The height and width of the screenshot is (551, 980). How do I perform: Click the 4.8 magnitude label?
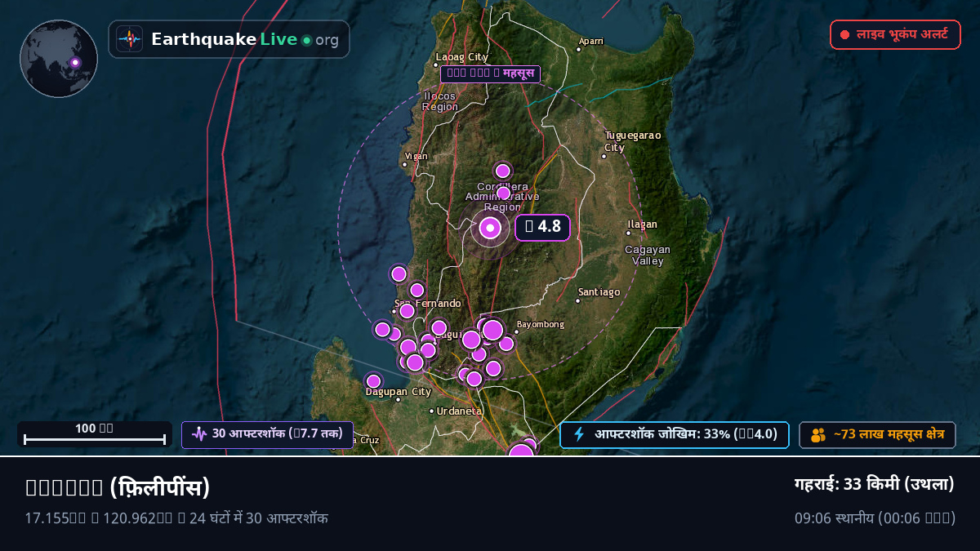tap(542, 227)
